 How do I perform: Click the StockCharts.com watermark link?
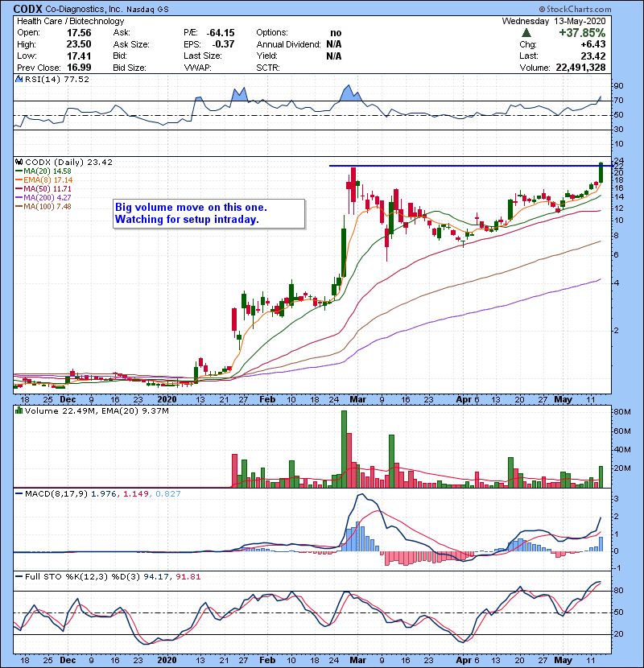tap(576, 9)
